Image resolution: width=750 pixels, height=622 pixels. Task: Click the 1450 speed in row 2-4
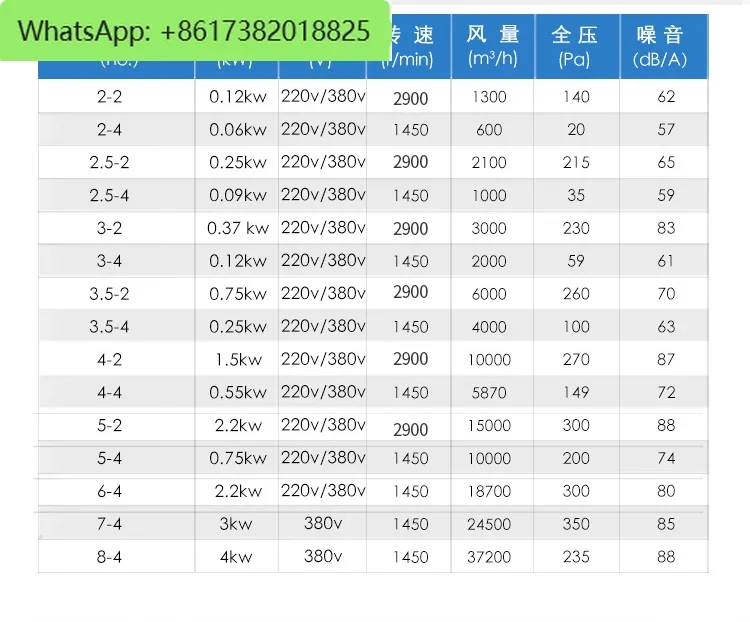[410, 130]
